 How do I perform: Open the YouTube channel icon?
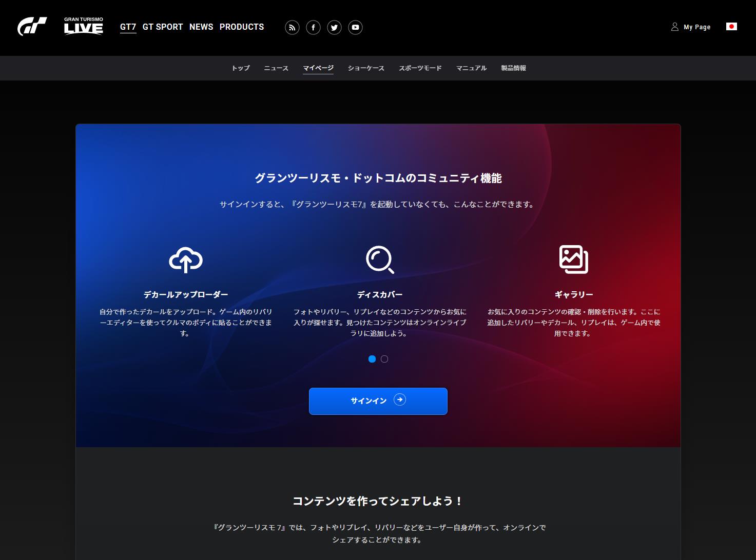355,27
